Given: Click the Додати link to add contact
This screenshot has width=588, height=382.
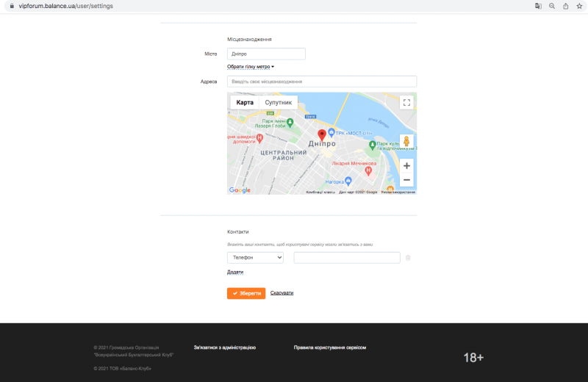Looking at the screenshot, I should (x=235, y=272).
